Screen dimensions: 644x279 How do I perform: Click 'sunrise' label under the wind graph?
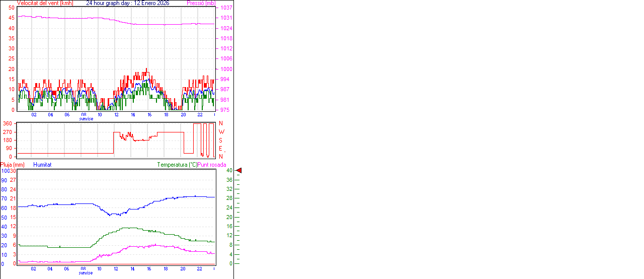[86, 119]
